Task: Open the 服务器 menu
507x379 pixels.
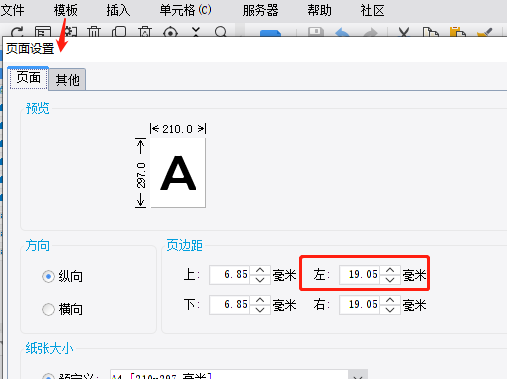Action: click(260, 10)
